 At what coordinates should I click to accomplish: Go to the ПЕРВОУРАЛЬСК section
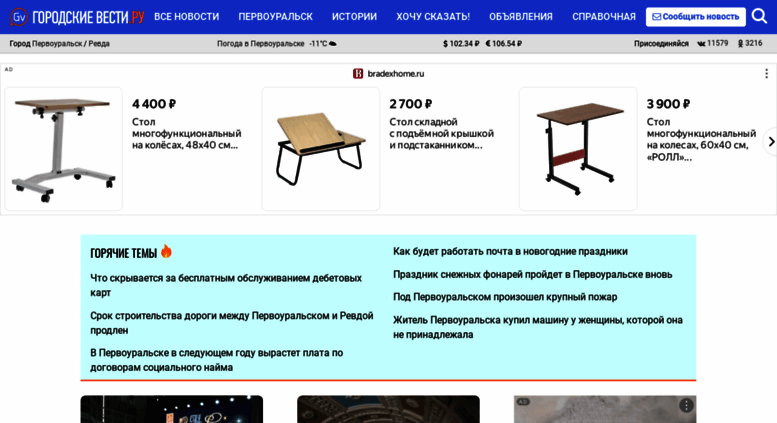pos(276,17)
